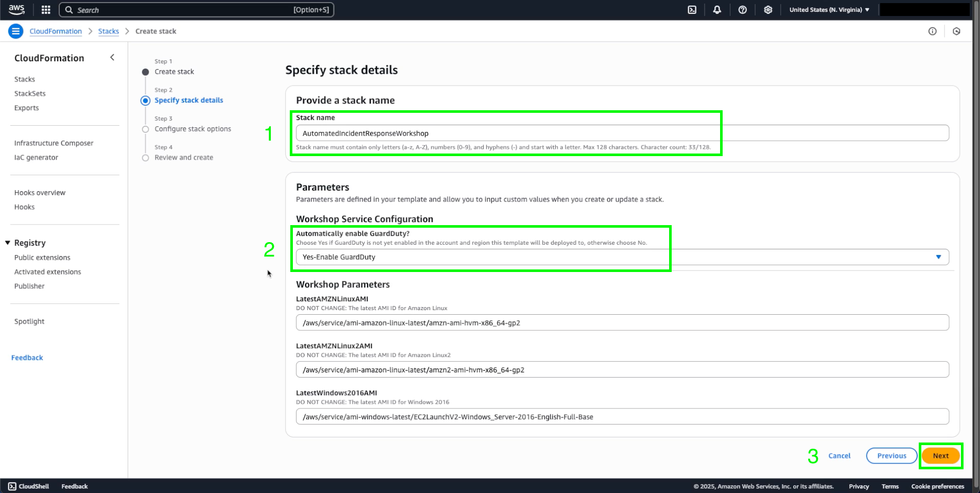980x493 pixels.
Task: Focus the top AWS search box
Action: pos(197,10)
